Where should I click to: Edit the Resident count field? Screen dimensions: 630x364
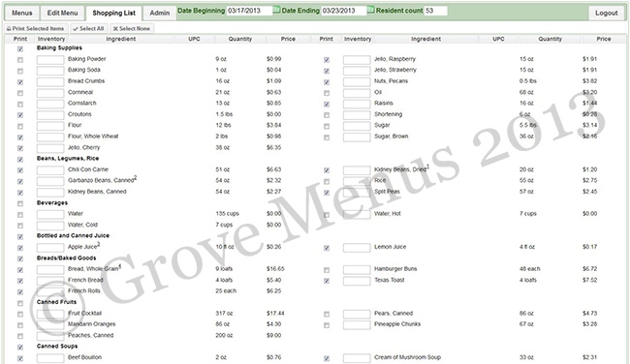(435, 11)
